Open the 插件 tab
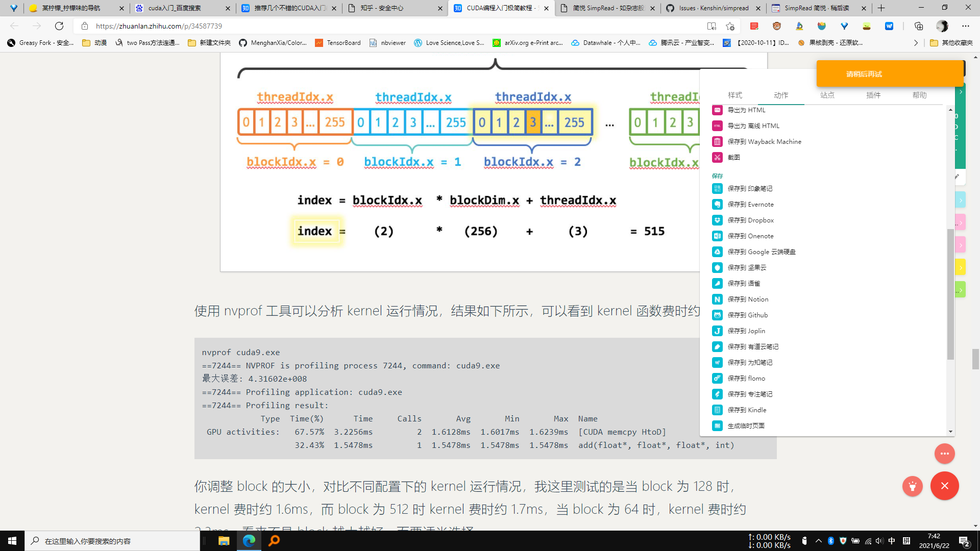 point(873,95)
